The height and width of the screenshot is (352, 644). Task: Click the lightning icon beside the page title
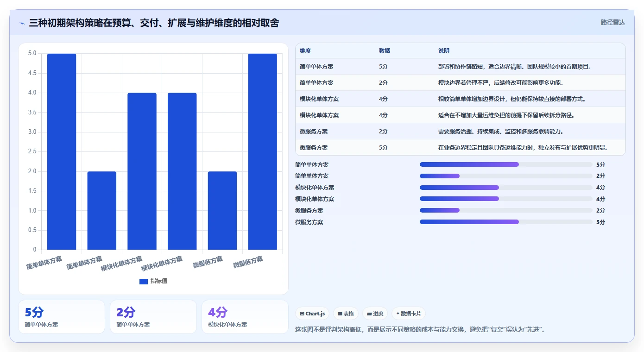pyautogui.click(x=22, y=23)
